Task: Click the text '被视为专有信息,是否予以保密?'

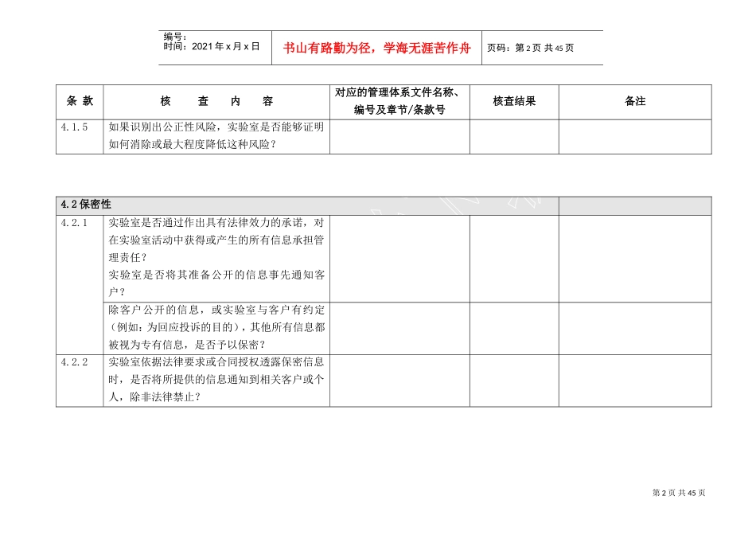Action: tap(187, 345)
